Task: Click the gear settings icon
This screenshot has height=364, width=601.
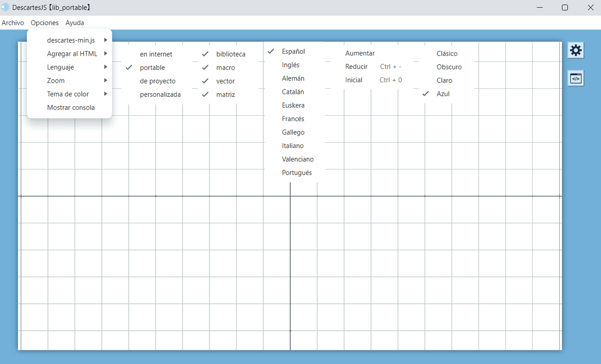Action: pos(576,51)
